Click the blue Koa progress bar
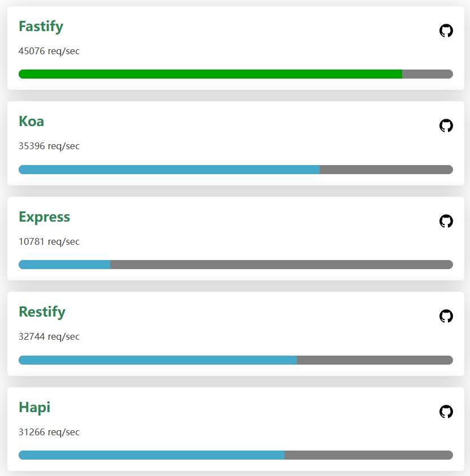Screen dimensions: 470x476 coord(169,170)
